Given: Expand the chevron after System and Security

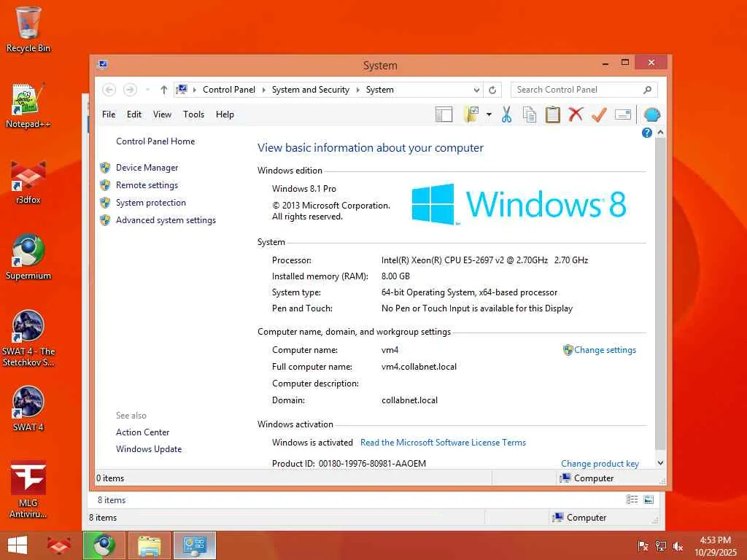Looking at the screenshot, I should pos(357,90).
